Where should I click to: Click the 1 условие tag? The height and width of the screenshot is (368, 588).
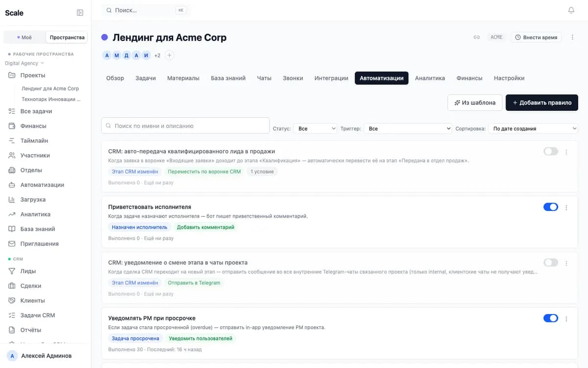tap(262, 172)
